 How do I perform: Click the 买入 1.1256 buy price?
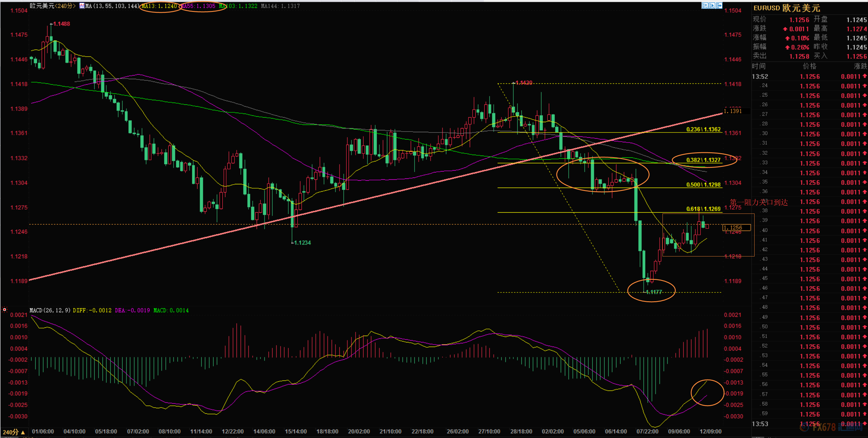[x=856, y=57]
